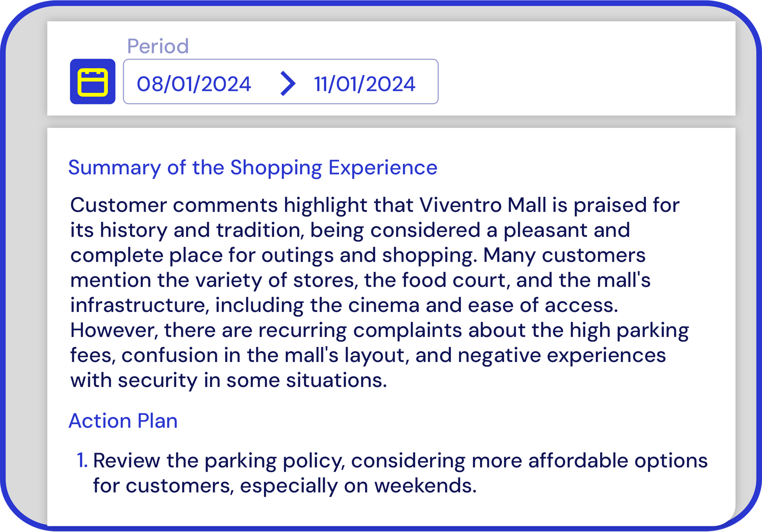Open the Action Plan heading
Image resolution: width=762 pixels, height=532 pixels.
tap(123, 420)
